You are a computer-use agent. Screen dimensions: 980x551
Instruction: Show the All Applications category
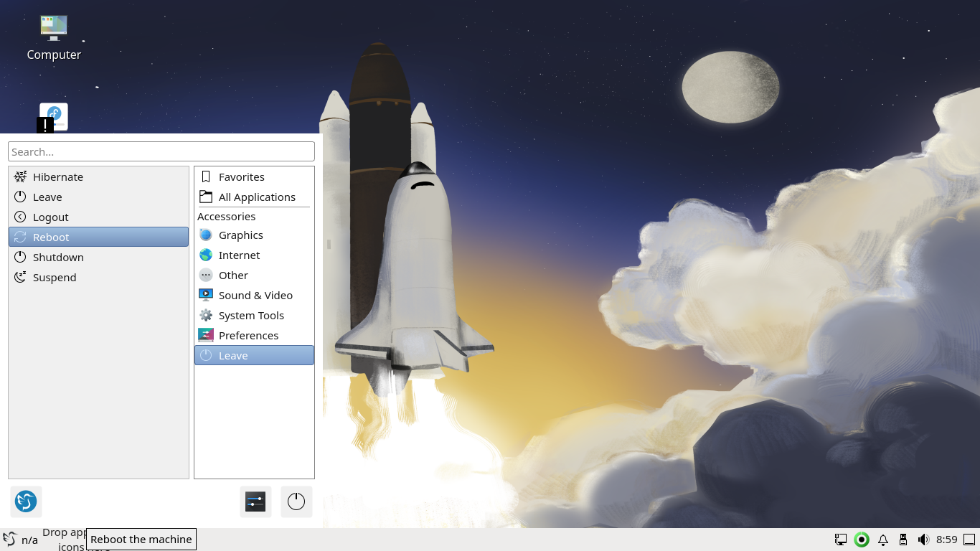254,197
